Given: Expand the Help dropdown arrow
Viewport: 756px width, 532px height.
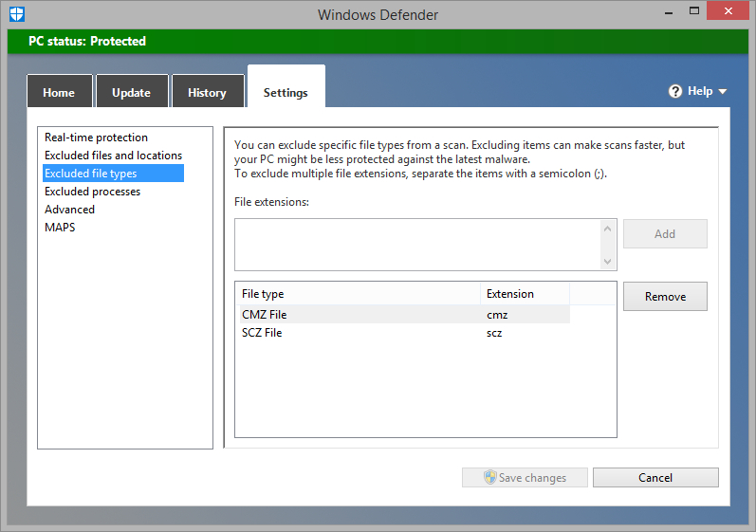Looking at the screenshot, I should (x=723, y=92).
